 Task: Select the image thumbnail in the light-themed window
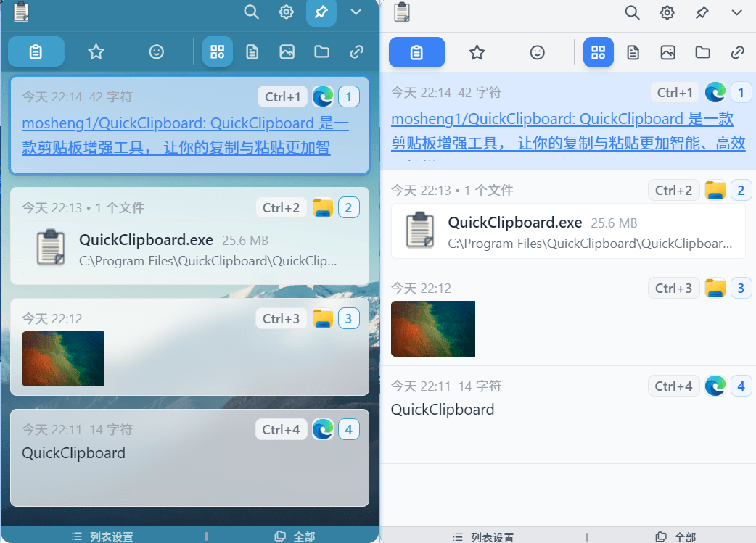tap(433, 328)
